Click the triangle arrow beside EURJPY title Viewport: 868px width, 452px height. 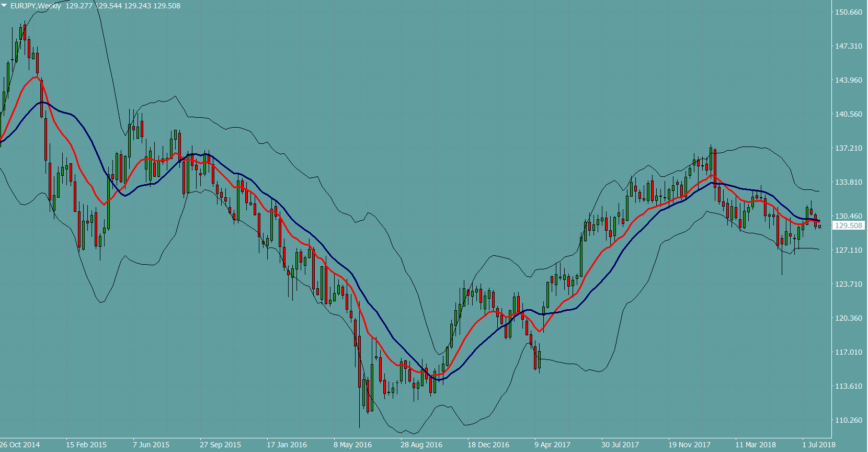pos(4,5)
